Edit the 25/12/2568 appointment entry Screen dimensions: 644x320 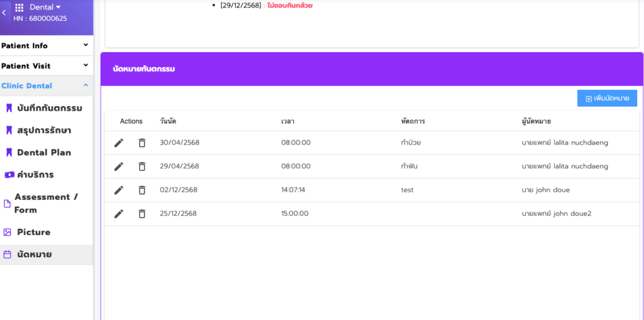119,214
